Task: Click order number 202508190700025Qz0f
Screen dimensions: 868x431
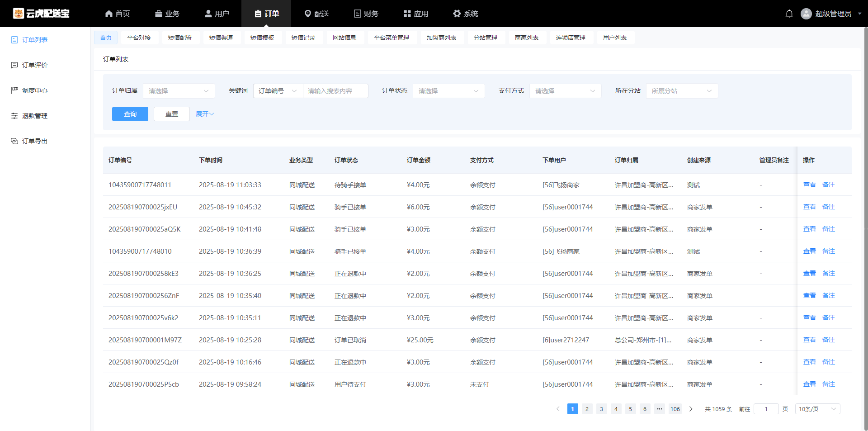Action: pos(143,362)
